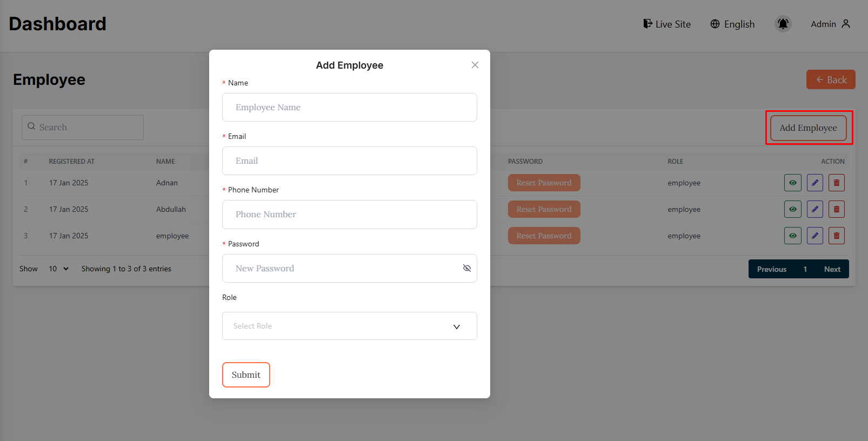This screenshot has width=868, height=441.
Task: Change the Show entries count dropdown
Action: tap(58, 269)
